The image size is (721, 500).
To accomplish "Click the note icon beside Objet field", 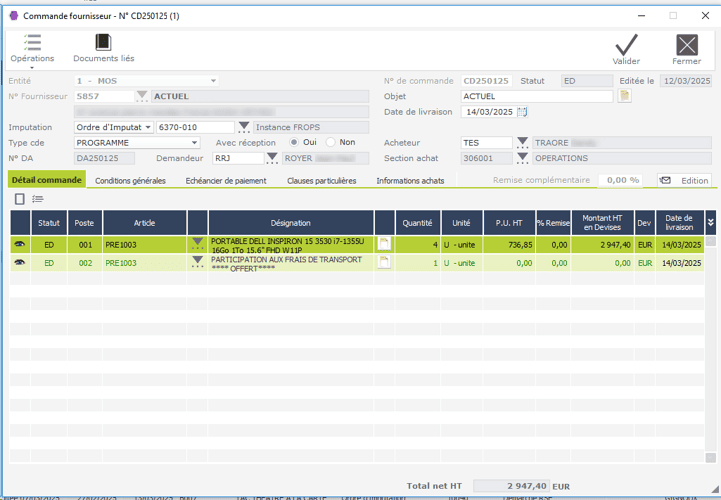I will click(625, 96).
